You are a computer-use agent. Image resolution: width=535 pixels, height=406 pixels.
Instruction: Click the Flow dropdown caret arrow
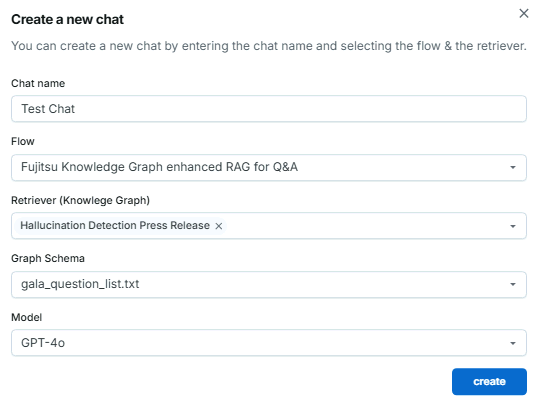[x=512, y=167]
